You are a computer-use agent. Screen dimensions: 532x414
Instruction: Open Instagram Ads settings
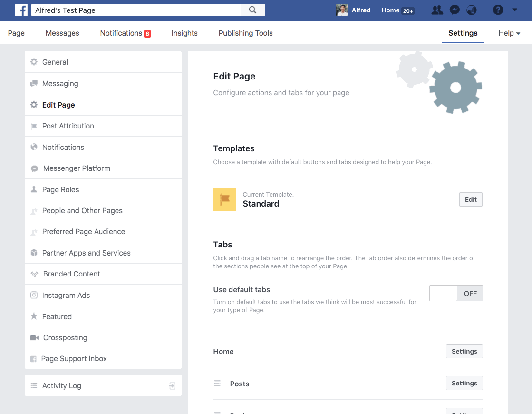click(103, 295)
